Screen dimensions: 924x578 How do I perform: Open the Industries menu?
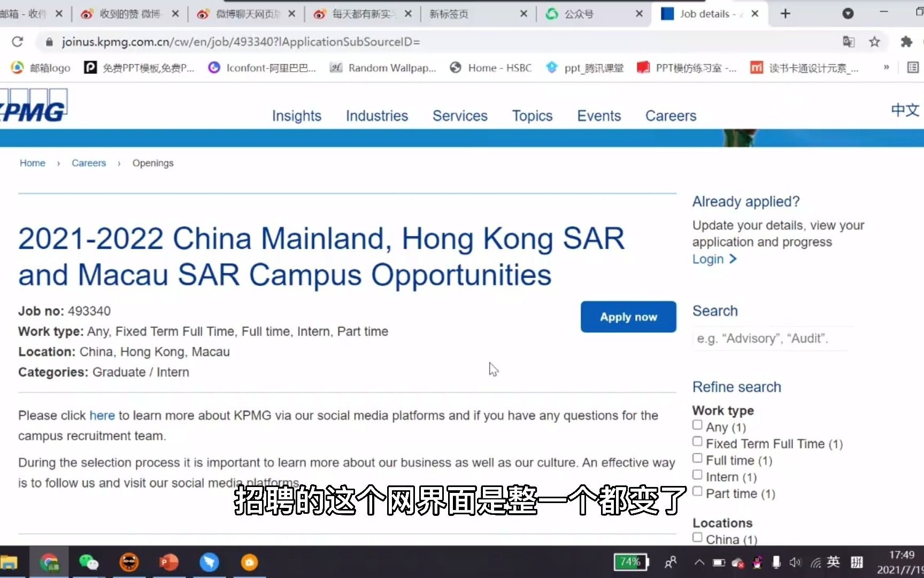[x=377, y=116]
